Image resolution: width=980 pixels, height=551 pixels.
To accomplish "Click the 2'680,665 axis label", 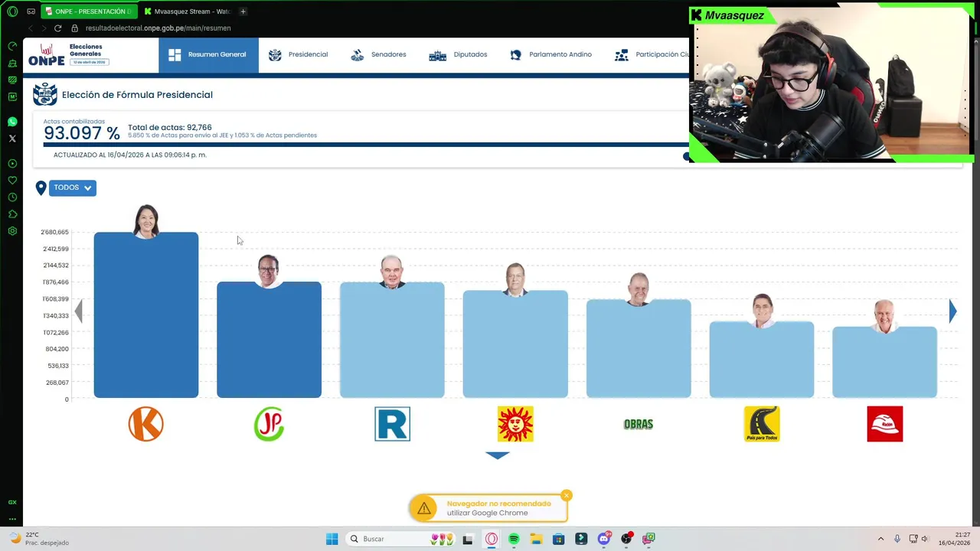I will tap(55, 232).
